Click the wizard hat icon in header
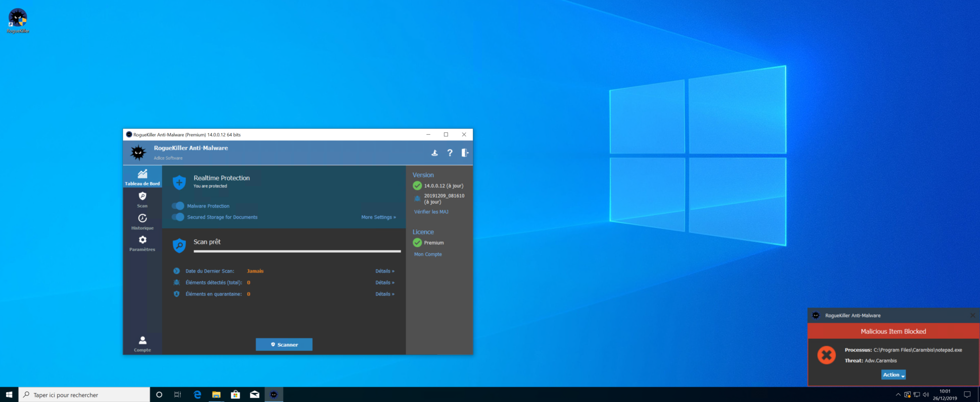The width and height of the screenshot is (980, 402). (x=434, y=153)
